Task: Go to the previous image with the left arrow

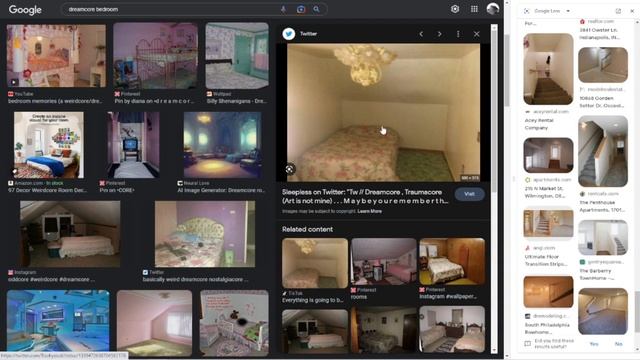Action: click(421, 34)
